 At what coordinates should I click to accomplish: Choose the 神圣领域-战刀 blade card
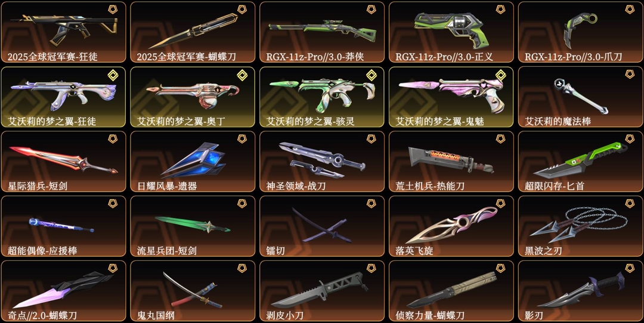(x=322, y=162)
